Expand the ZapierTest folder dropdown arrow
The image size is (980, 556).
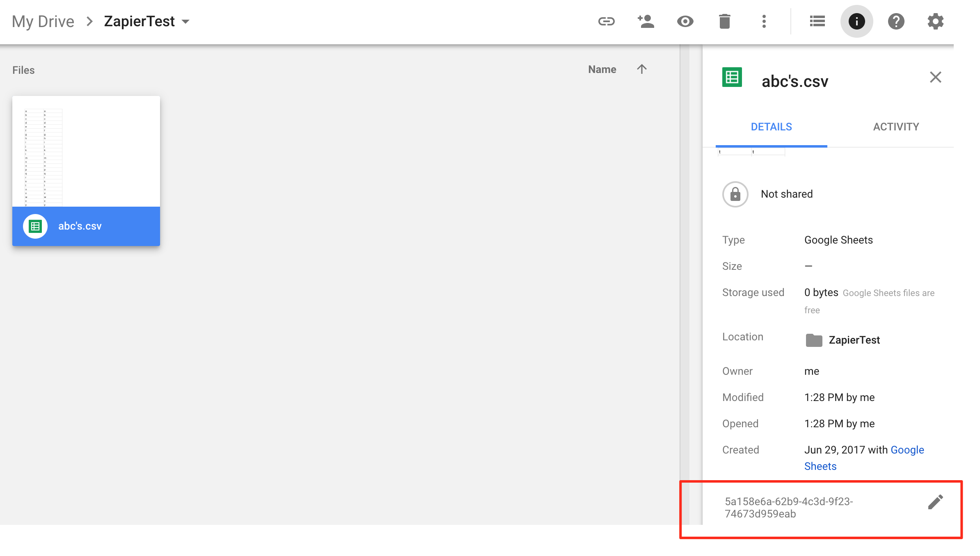[x=185, y=22]
